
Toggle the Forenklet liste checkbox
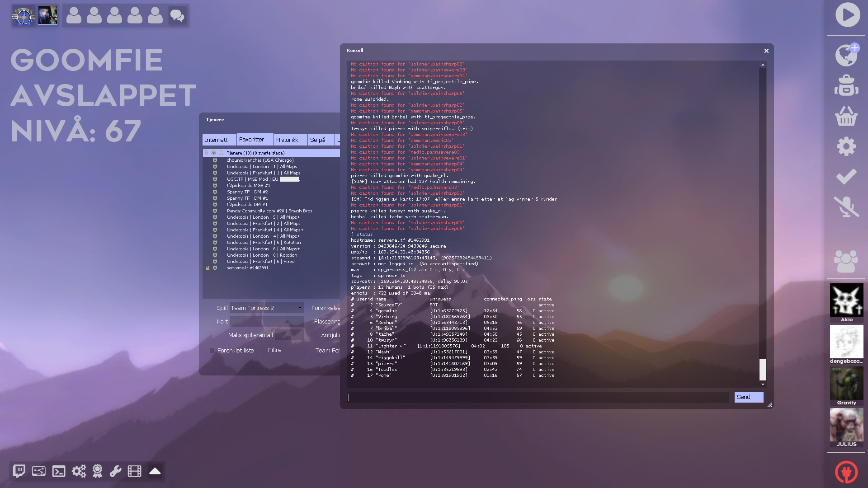point(212,351)
